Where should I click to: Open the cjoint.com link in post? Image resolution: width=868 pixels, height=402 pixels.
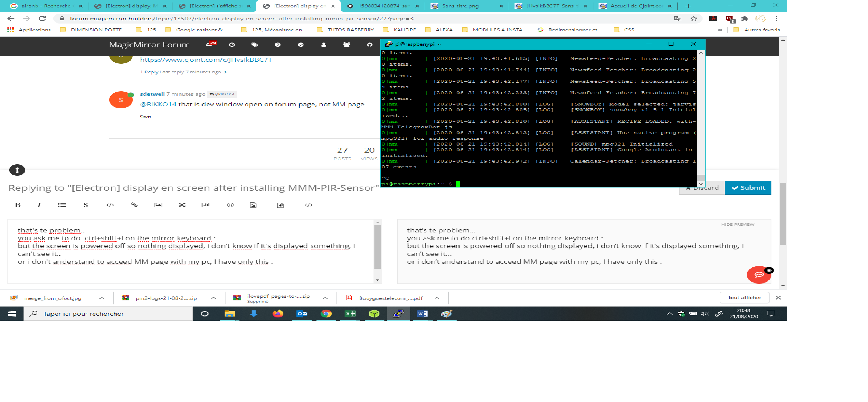point(206,60)
